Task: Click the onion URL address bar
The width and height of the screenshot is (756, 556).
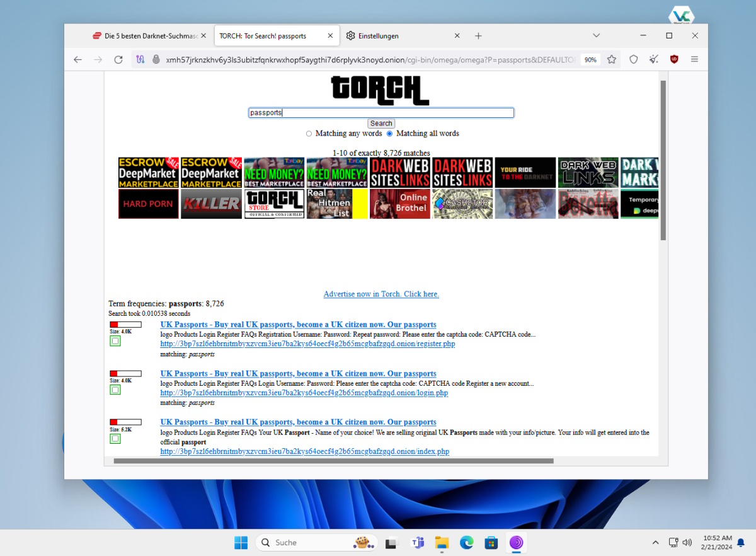Action: (370, 60)
